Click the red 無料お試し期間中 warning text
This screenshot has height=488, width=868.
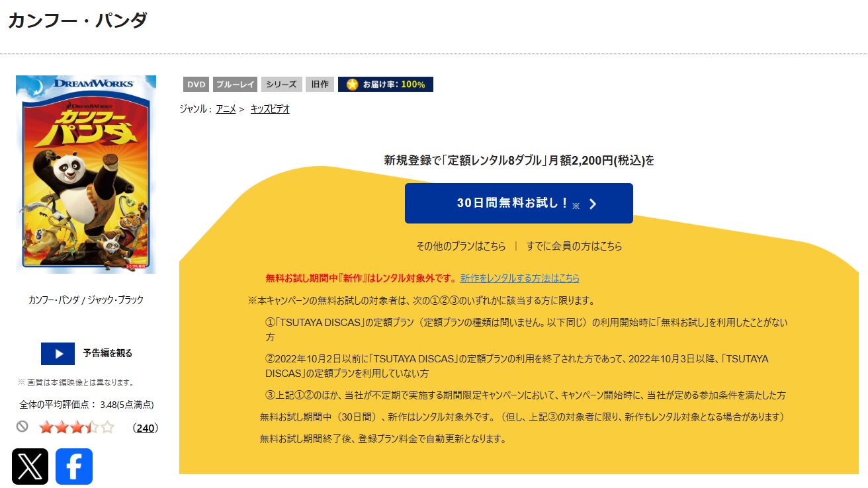pyautogui.click(x=361, y=278)
